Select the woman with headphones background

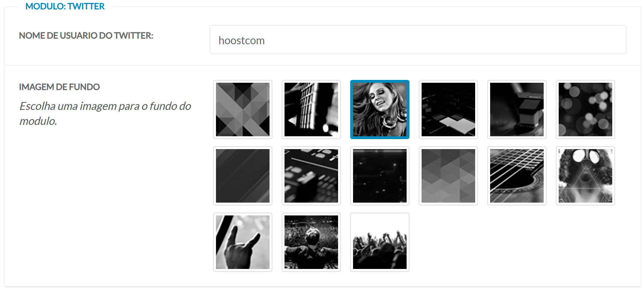pyautogui.click(x=380, y=110)
